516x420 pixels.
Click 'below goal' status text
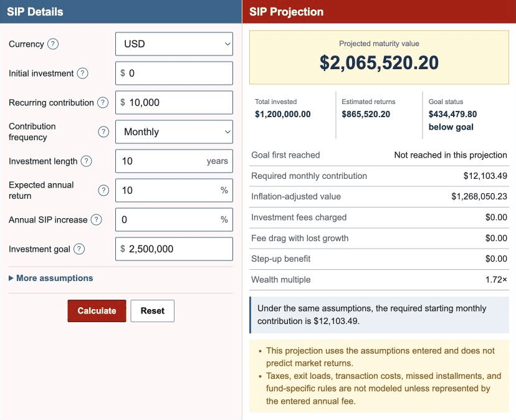pos(451,127)
